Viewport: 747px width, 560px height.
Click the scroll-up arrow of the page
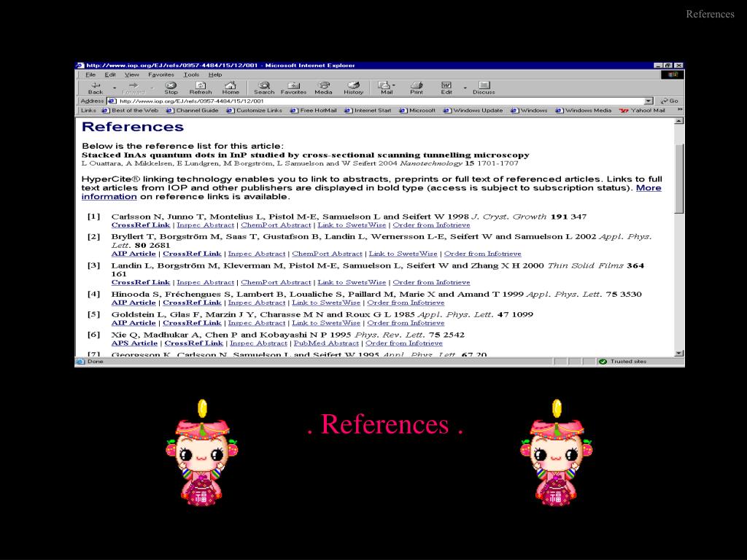tap(679, 121)
